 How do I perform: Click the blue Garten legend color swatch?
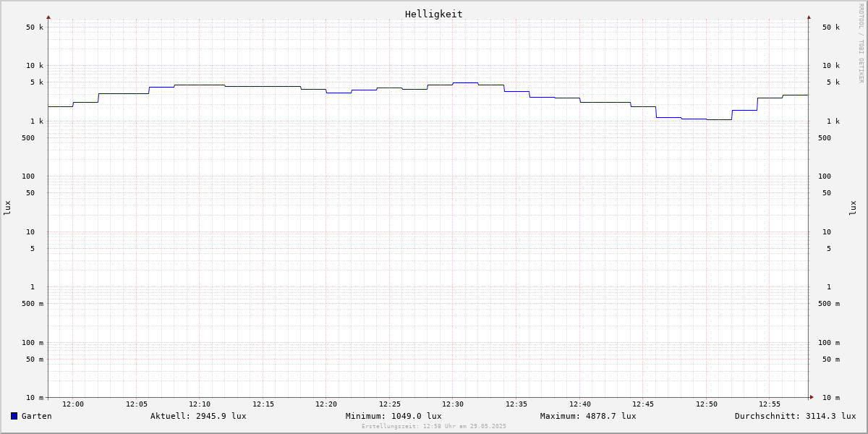14,416
